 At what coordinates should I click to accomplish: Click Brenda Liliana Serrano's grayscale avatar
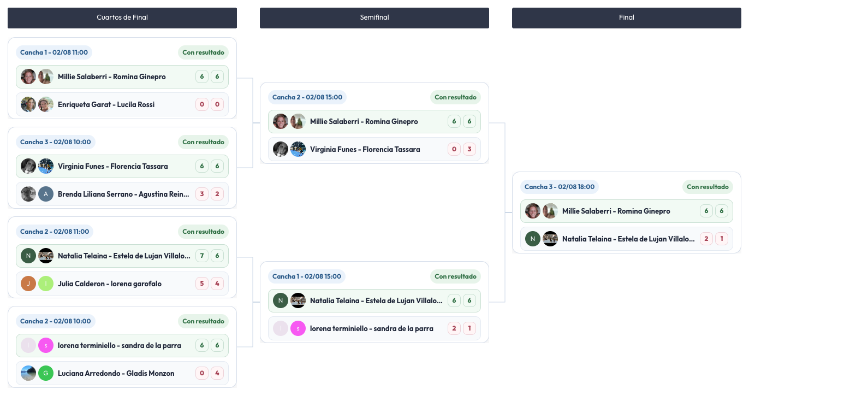[x=28, y=194]
